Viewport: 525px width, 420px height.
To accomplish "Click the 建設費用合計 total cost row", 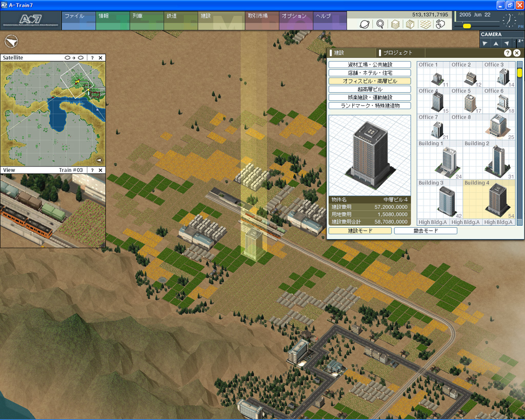I will point(370,222).
